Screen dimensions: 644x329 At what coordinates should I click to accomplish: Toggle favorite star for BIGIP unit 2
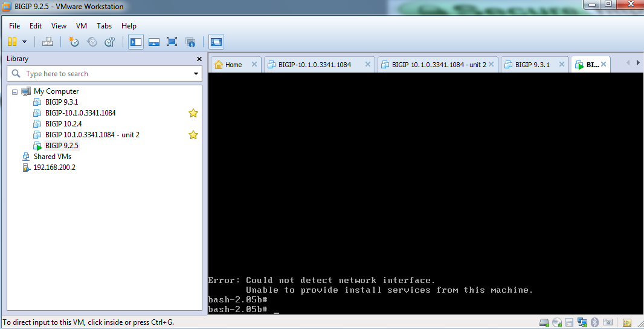[193, 135]
